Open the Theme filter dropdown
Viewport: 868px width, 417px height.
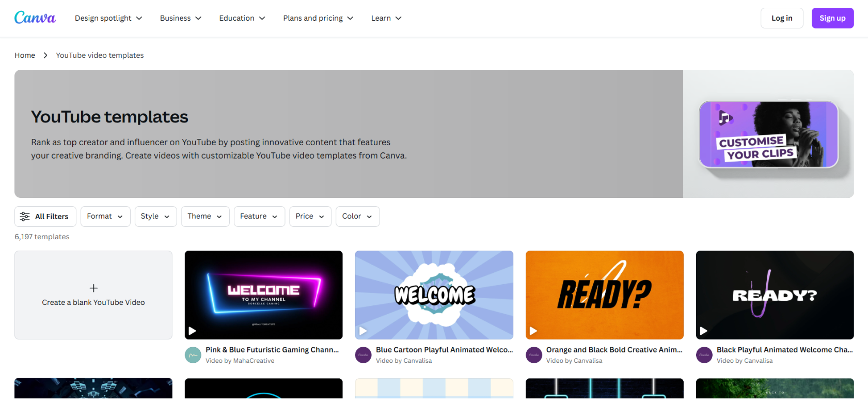(x=205, y=217)
